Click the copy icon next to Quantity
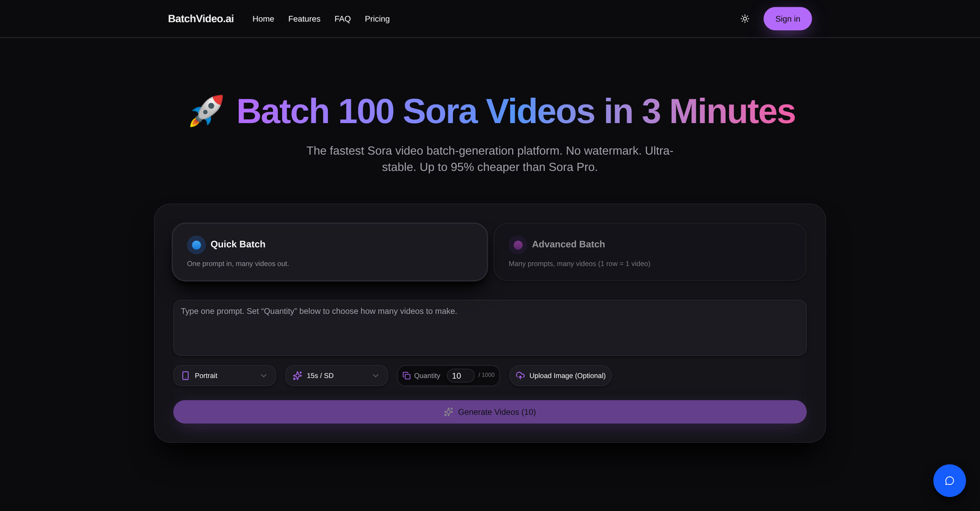980x511 pixels. [x=407, y=375]
